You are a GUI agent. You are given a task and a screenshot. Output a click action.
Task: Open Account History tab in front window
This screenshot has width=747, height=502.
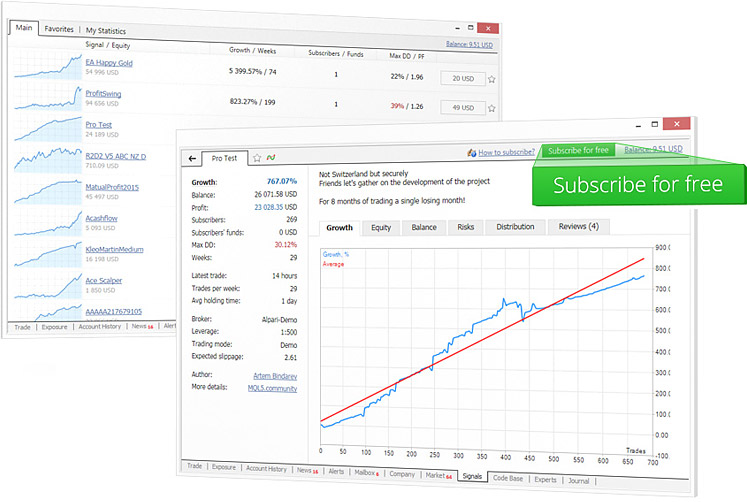(266, 469)
